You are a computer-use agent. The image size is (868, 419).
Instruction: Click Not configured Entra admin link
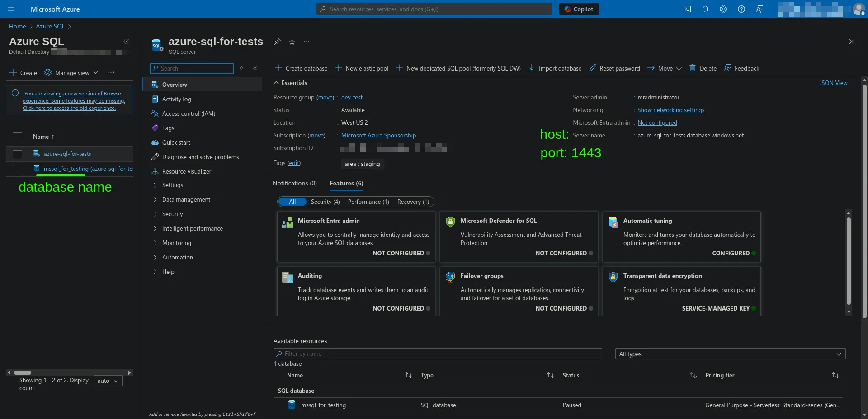coord(657,122)
